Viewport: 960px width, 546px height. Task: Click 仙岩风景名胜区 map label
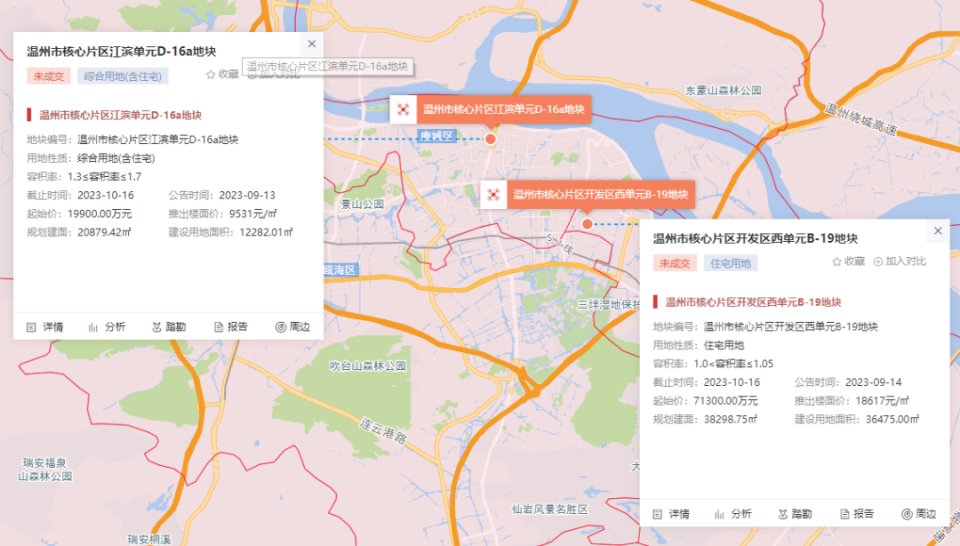[x=550, y=509]
